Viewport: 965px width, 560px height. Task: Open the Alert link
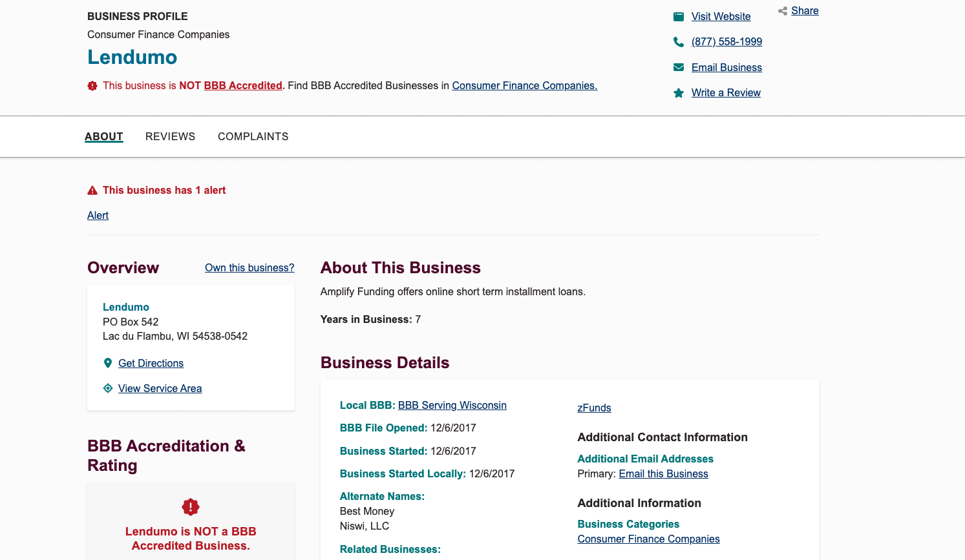[98, 215]
